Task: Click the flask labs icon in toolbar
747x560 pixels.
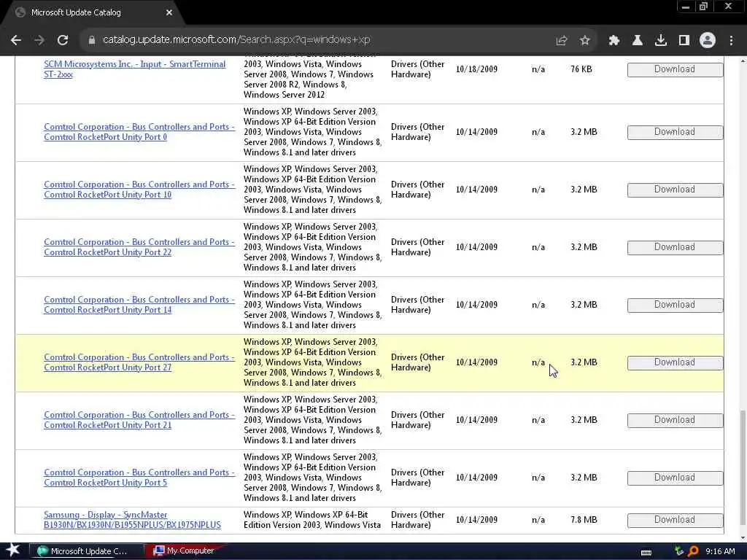Action: 638,41
